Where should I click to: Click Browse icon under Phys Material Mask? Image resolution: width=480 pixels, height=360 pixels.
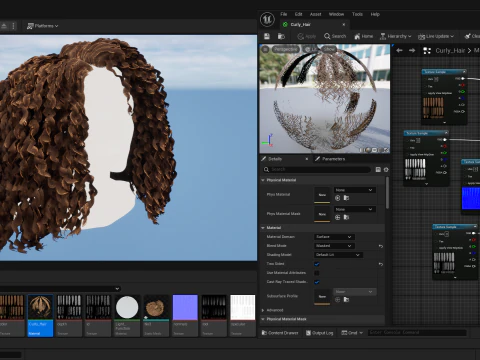click(346, 217)
